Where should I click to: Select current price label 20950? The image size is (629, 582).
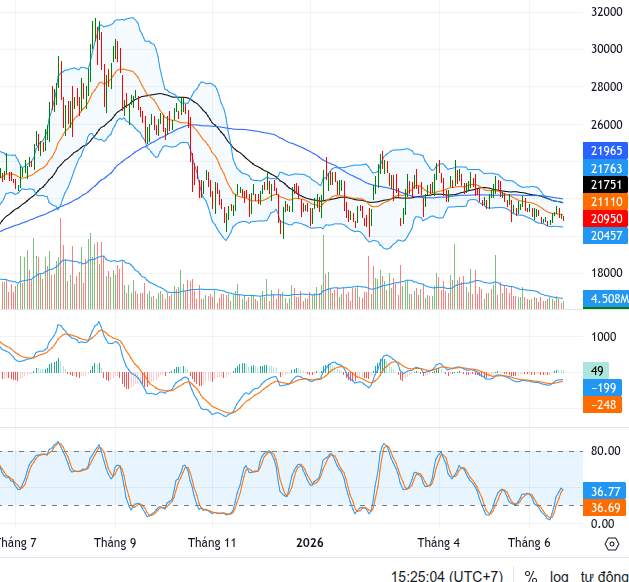605,219
